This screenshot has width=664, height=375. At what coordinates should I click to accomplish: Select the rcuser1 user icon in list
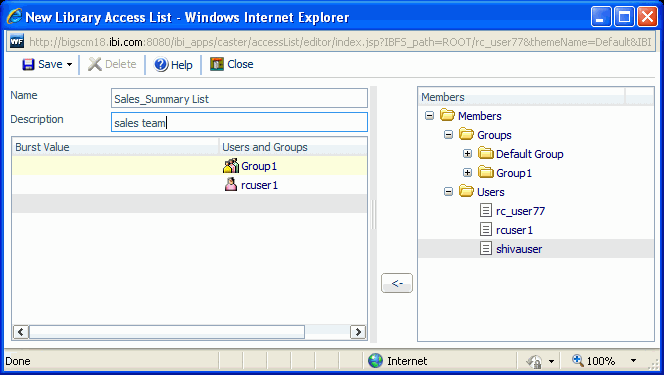tap(231, 185)
